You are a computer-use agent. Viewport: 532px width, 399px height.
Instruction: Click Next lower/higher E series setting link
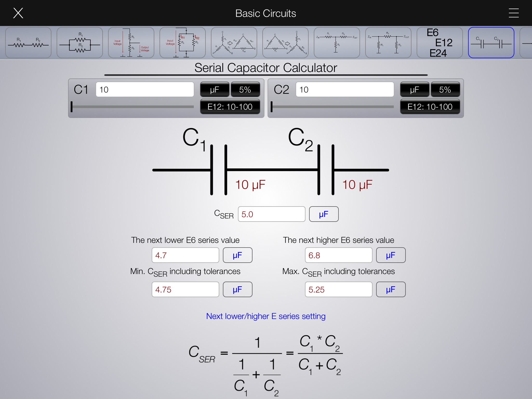click(x=266, y=316)
